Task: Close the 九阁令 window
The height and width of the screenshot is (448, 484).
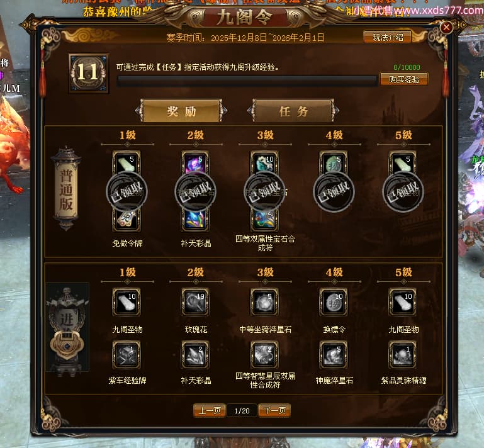Action: click(x=446, y=28)
